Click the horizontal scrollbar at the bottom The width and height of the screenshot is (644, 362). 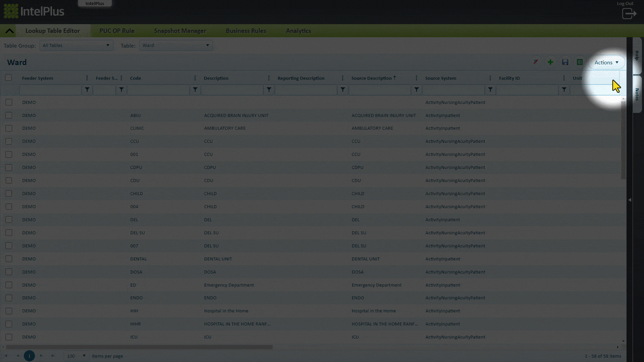click(139, 347)
